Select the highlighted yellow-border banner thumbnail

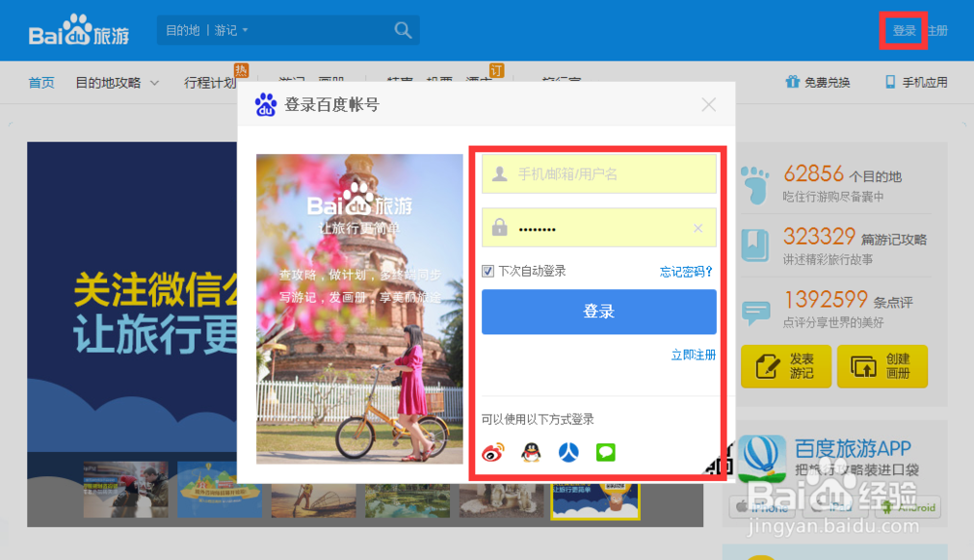(x=595, y=501)
